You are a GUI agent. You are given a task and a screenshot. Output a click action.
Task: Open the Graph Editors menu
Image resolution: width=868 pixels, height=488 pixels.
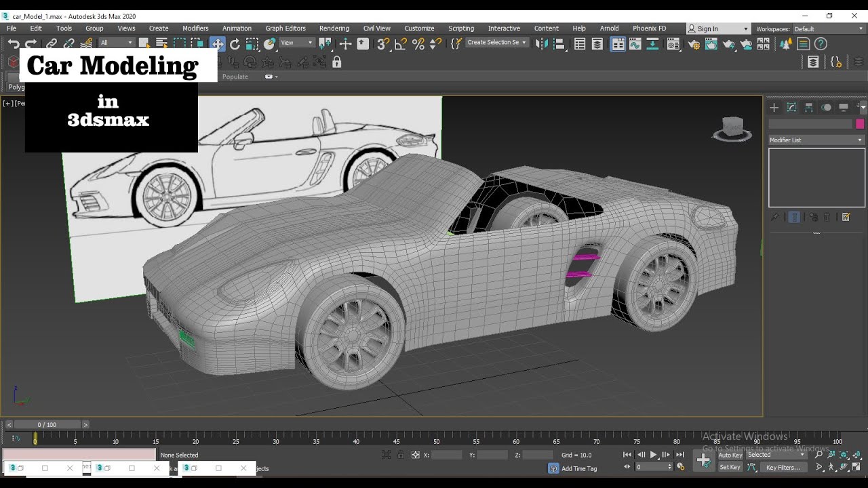click(x=285, y=28)
